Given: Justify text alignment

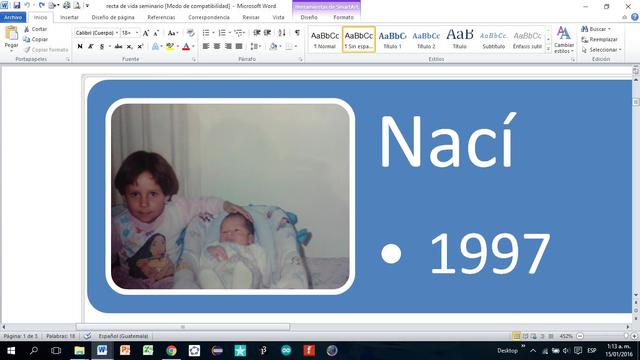Looking at the screenshot, I should coord(239,47).
